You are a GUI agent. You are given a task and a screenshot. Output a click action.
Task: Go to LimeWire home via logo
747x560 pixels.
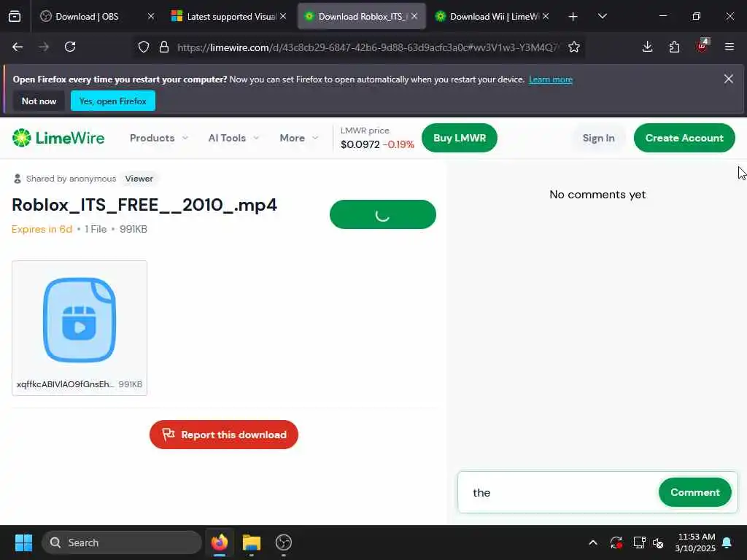point(58,138)
